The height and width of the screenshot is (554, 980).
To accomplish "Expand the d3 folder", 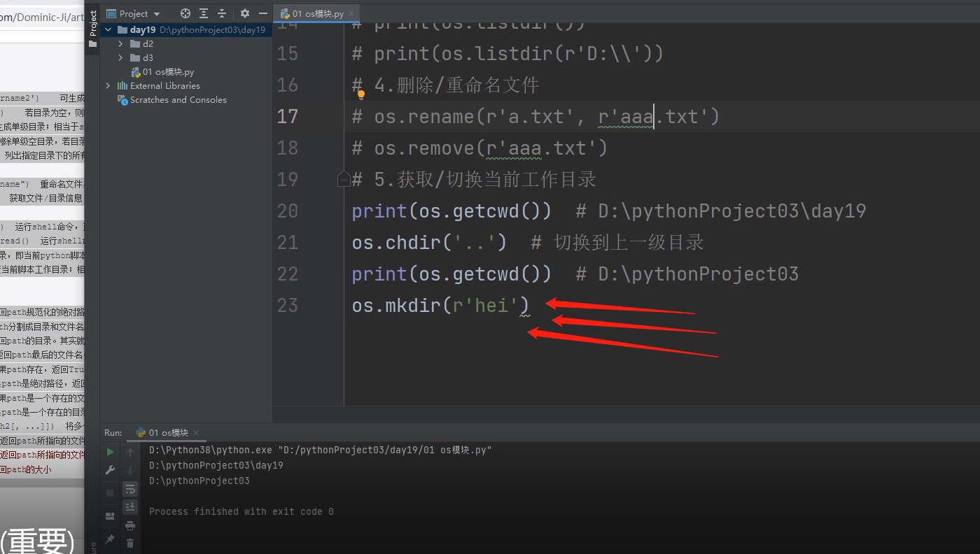I will (120, 58).
